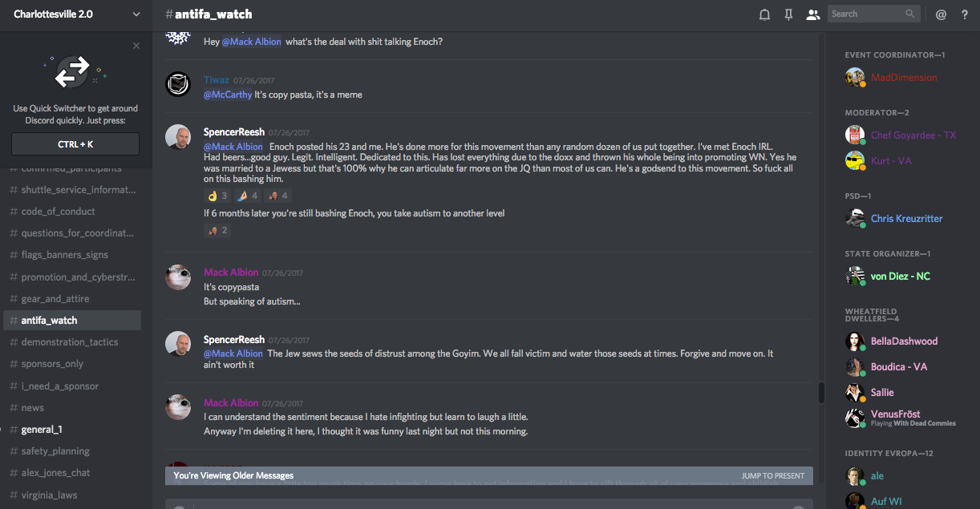Image resolution: width=980 pixels, height=509 pixels.
Task: Toggle the member list icon
Action: [x=813, y=14]
